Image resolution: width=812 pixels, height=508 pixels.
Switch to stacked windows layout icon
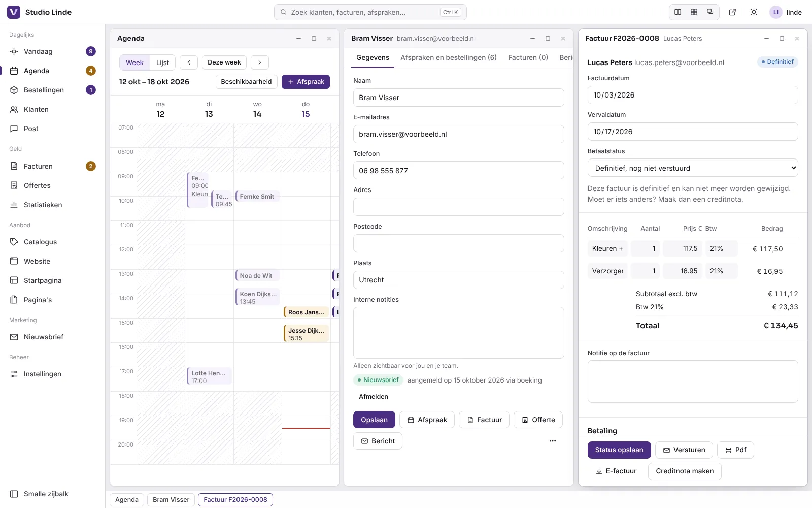click(x=710, y=12)
